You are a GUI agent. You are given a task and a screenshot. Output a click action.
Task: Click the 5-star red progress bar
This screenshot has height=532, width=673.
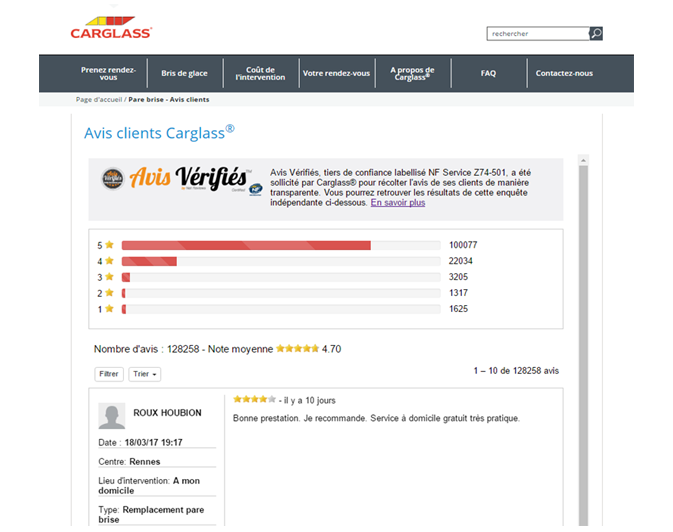(x=246, y=245)
